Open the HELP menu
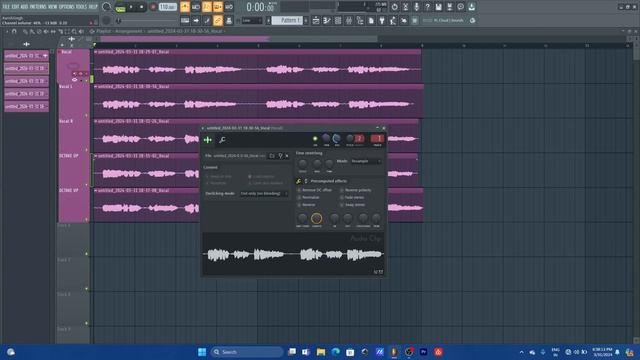Screen dimensions: 640x360 click(x=93, y=7)
